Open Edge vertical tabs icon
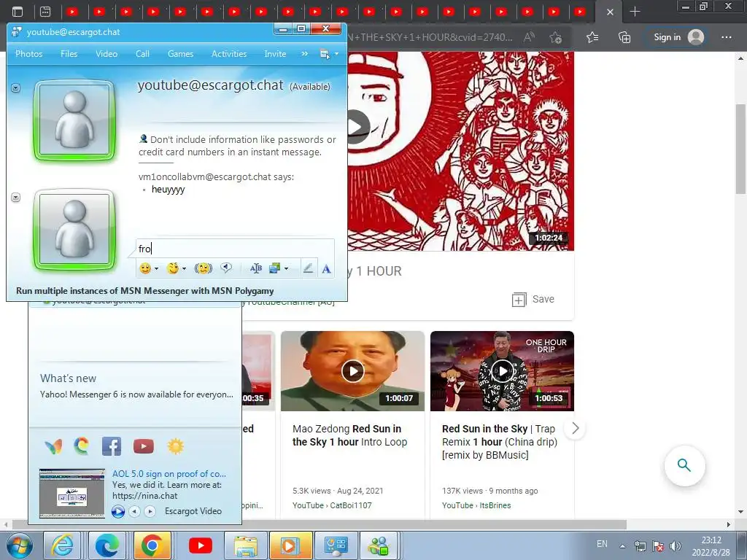747x560 pixels. (x=18, y=12)
